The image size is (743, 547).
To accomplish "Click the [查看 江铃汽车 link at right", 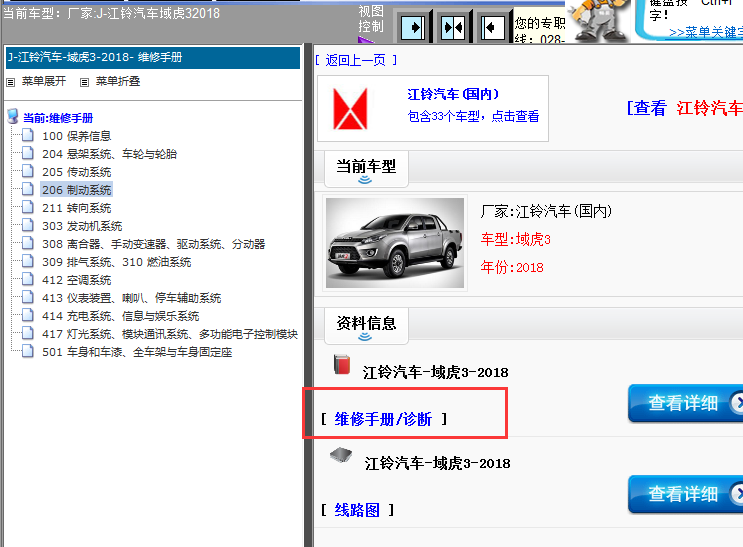I will (x=685, y=108).
